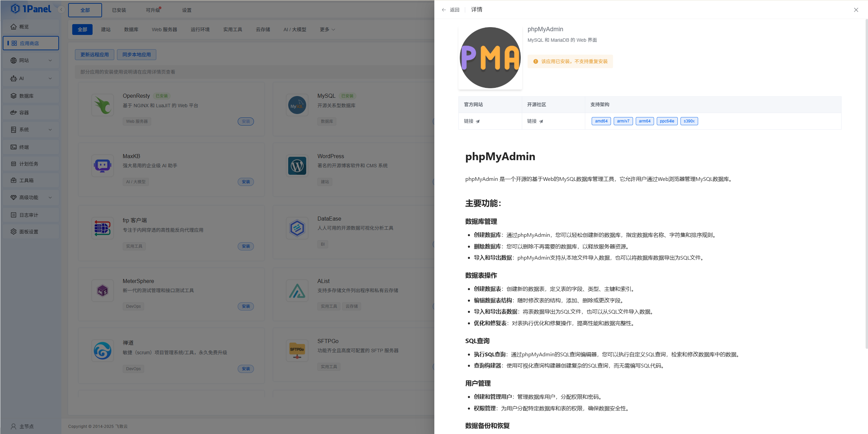Screen dimensions: 868x434
Task: Select the 数据库 category tab
Action: [131, 29]
